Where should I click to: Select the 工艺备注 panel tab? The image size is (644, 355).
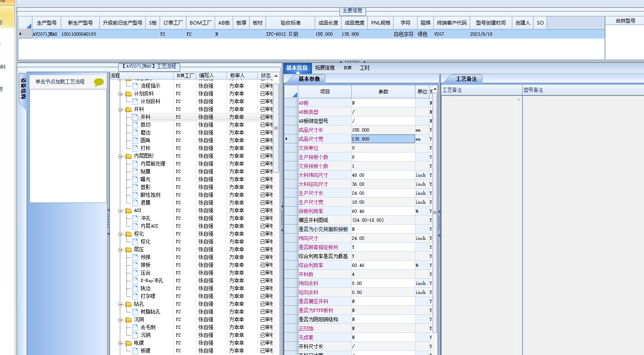tap(466, 79)
